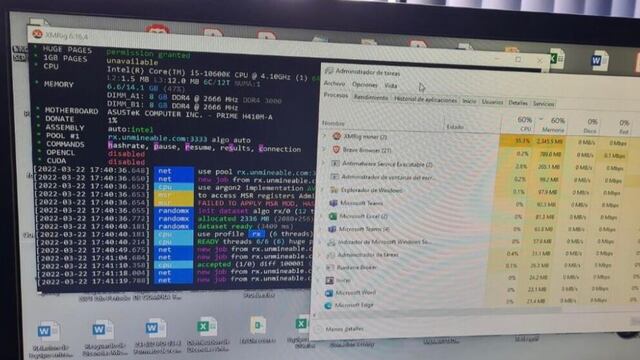Switch to the Servicios tab
This screenshot has height=360, width=640.
(544, 104)
